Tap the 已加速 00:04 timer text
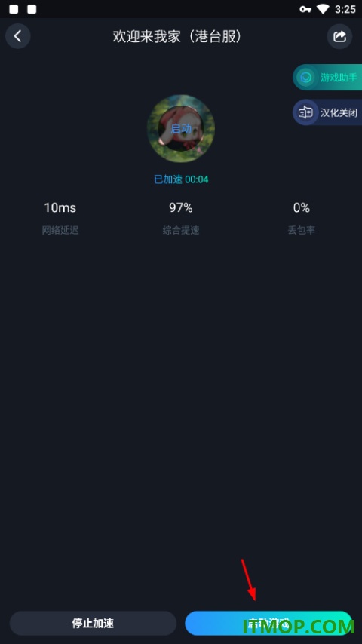The width and height of the screenshot is (362, 644). click(x=181, y=179)
